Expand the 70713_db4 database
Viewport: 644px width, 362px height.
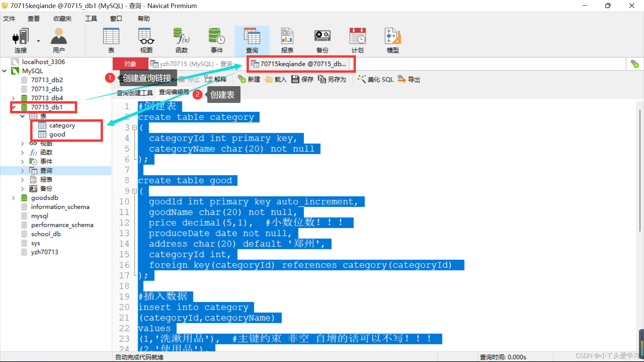[x=13, y=98]
